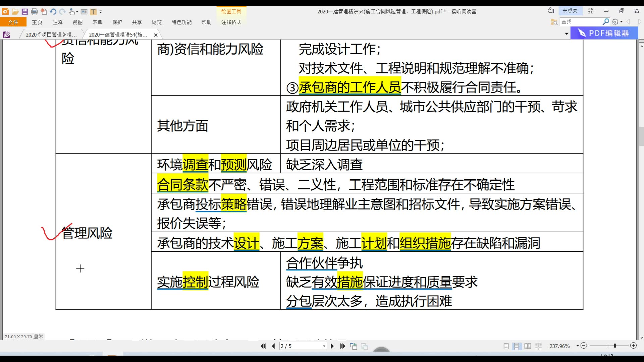This screenshot has width=644, height=362.
Task: Open the 共享 ribbon tab
Action: pyautogui.click(x=137, y=22)
